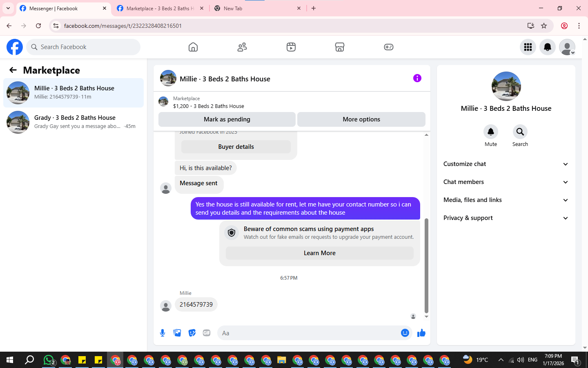Show hidden system tray icons chevron

tap(501, 360)
